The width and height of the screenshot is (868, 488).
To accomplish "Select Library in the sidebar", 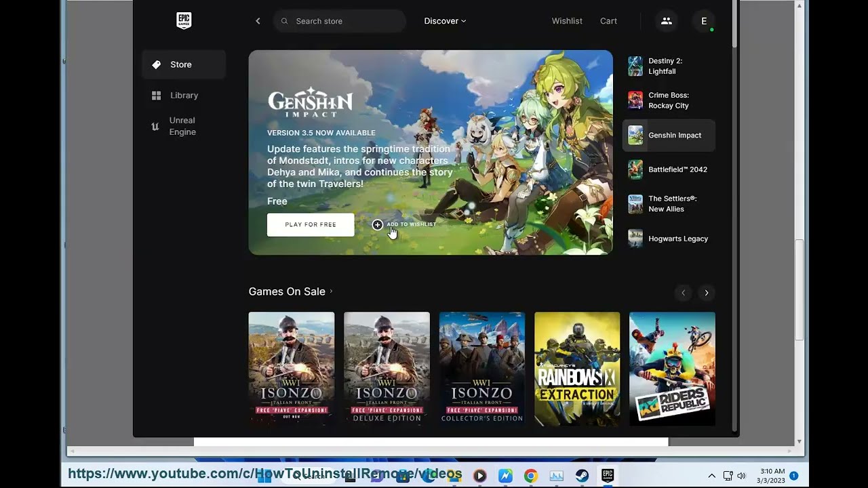I will coord(184,96).
